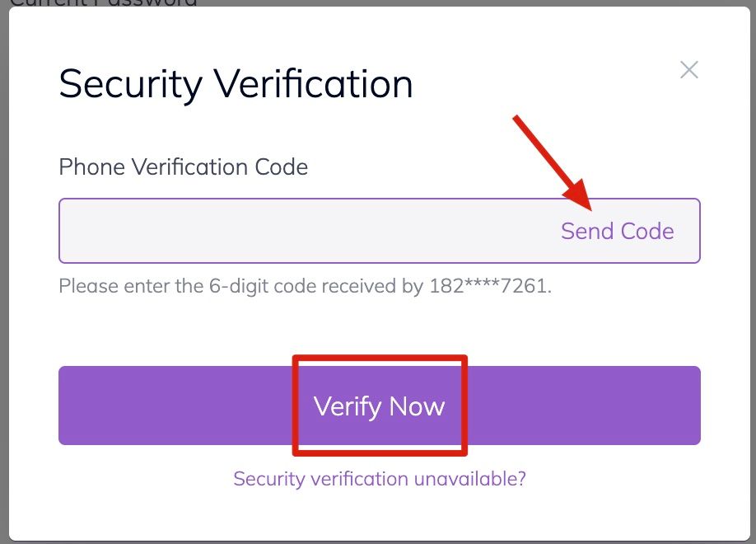Click the word Verify on the purple button
Screen dimensions: 756x544
click(347, 406)
